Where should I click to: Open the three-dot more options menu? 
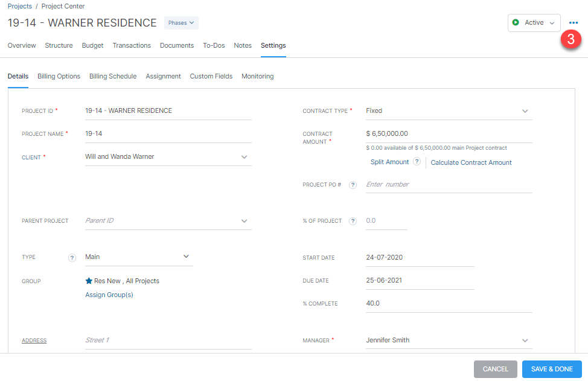point(574,23)
